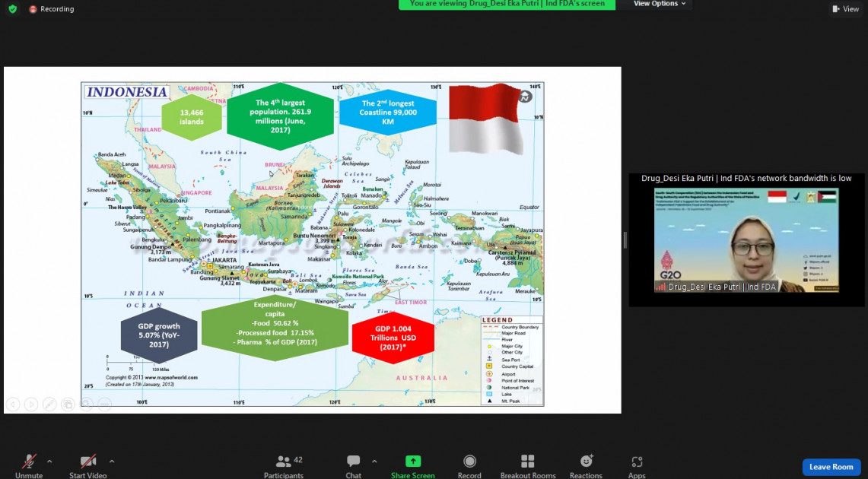The width and height of the screenshot is (868, 479).
Task: Open the Participants panel
Action: pos(285,462)
